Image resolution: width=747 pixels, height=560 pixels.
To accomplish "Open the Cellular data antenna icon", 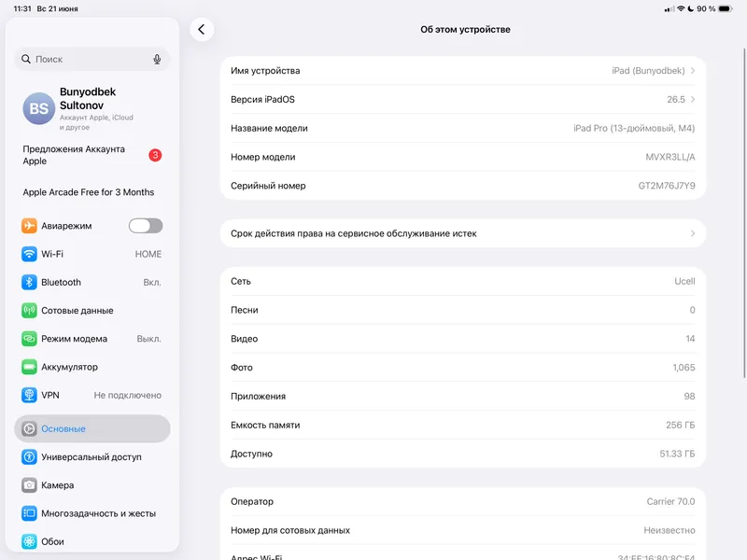I will coord(29,311).
